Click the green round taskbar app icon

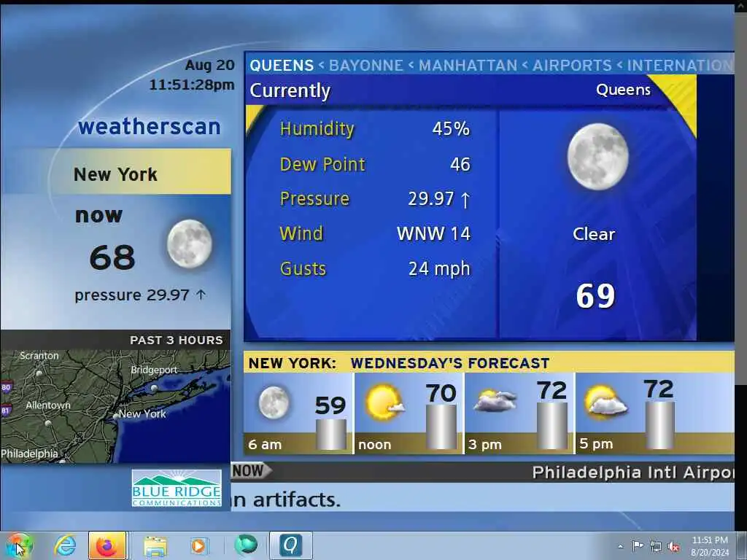tap(246, 545)
